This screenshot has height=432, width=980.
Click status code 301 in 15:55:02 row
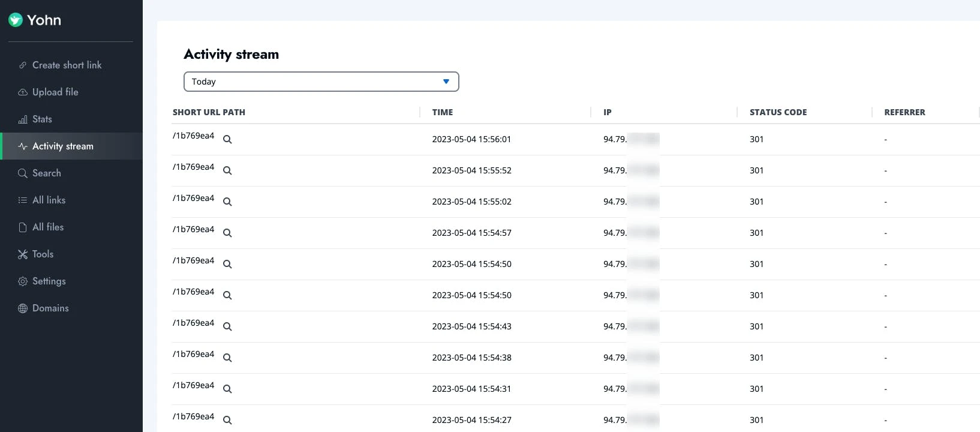pos(756,202)
